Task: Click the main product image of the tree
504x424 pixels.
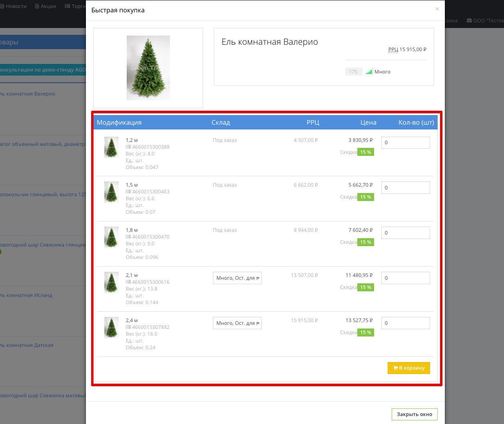Action: 148,68
